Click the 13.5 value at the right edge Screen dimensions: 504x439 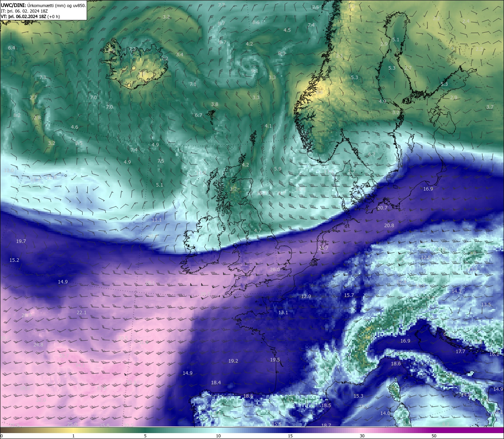486,305
